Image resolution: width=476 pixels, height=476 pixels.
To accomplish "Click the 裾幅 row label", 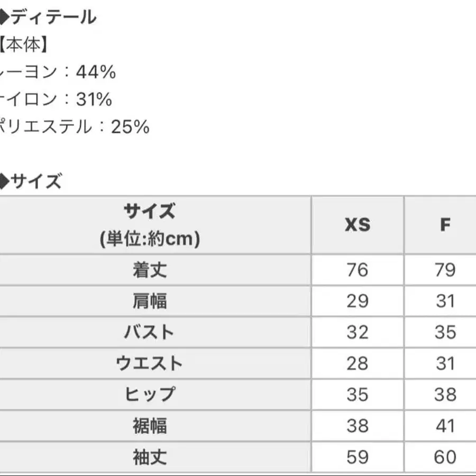I will pos(150,426).
